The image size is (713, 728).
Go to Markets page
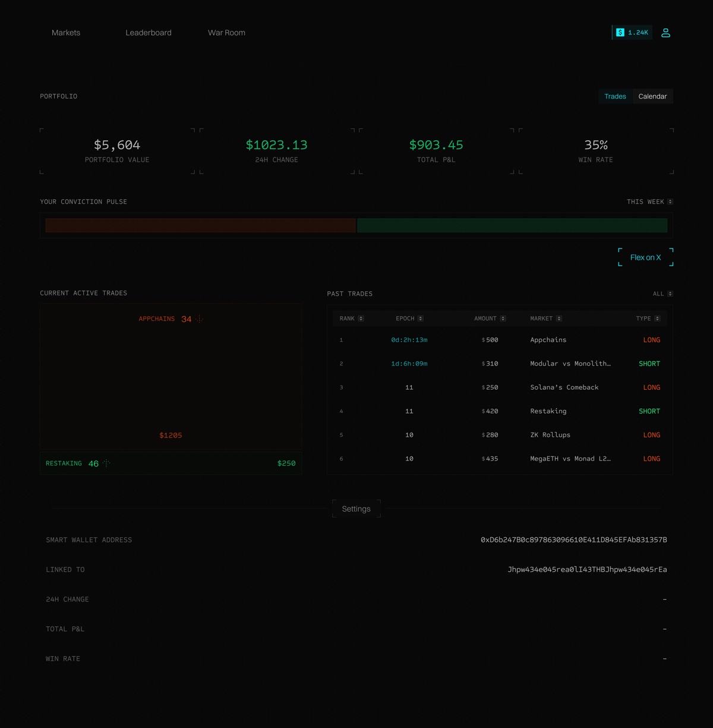click(66, 33)
